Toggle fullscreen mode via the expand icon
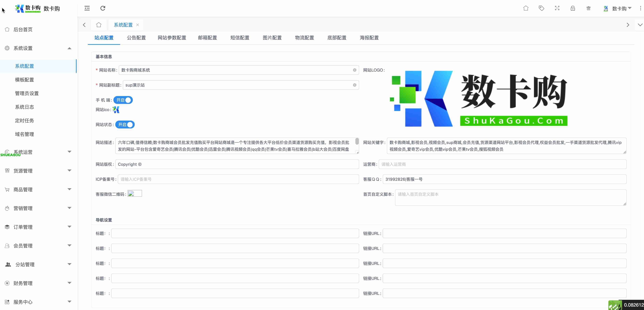This screenshot has height=310, width=644. pyautogui.click(x=557, y=8)
